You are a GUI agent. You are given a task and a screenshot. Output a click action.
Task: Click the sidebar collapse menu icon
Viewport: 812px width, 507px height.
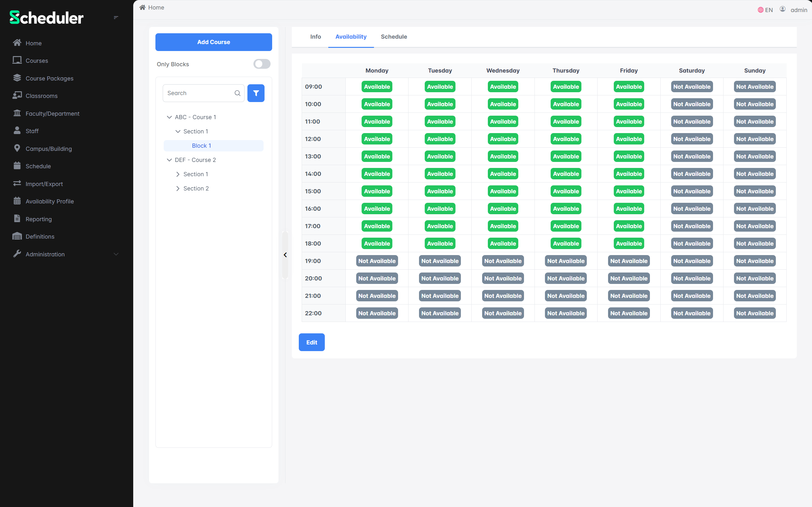[116, 17]
